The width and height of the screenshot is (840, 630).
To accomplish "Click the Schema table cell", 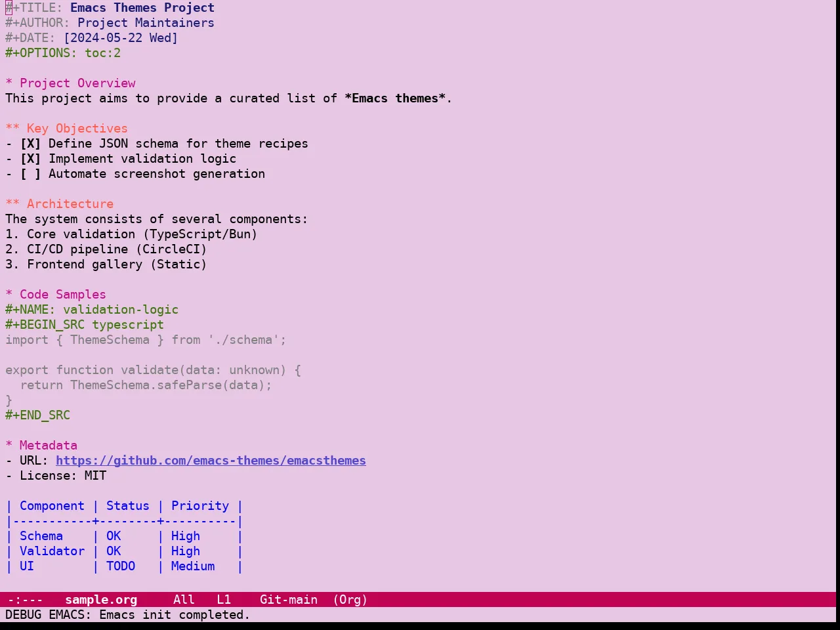I will (x=41, y=536).
